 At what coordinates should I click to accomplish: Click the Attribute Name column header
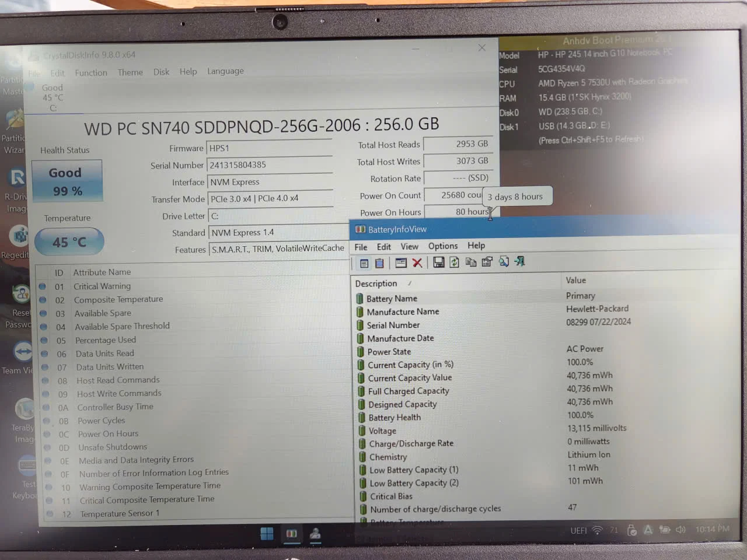(102, 272)
